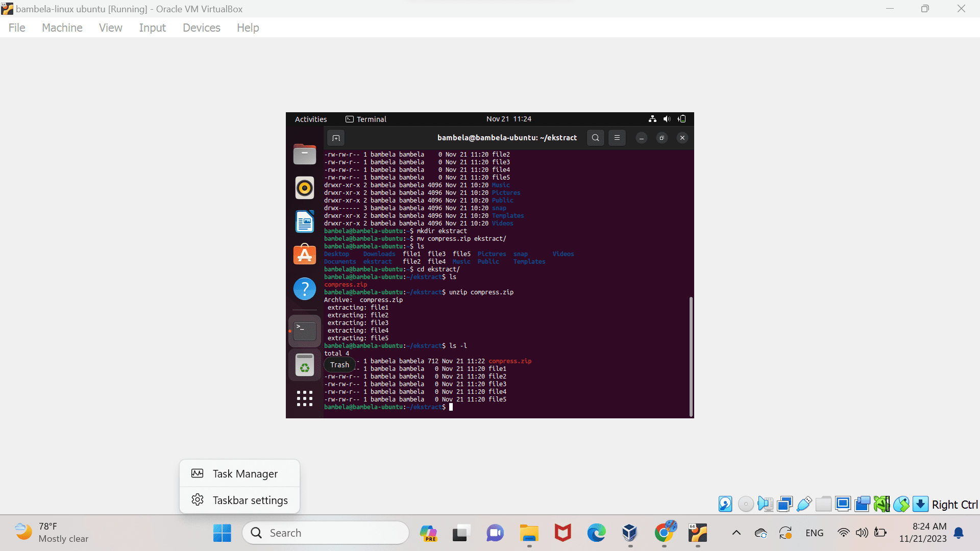Open the Copilot preview taskbar icon
The image size is (980, 551).
[428, 533]
